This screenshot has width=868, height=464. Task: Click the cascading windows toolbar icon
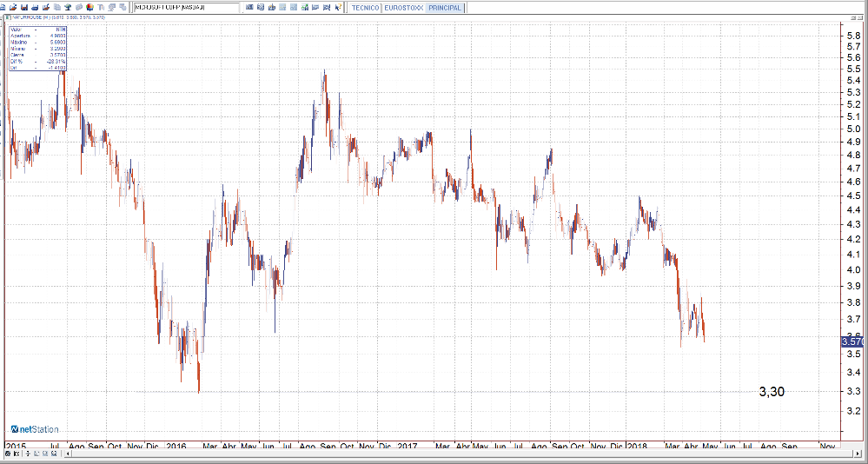(x=123, y=7)
